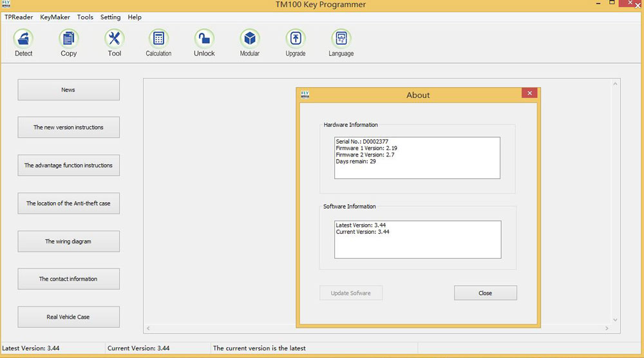This screenshot has height=358, width=644.
Task: Open the Help menu
Action: 135,17
